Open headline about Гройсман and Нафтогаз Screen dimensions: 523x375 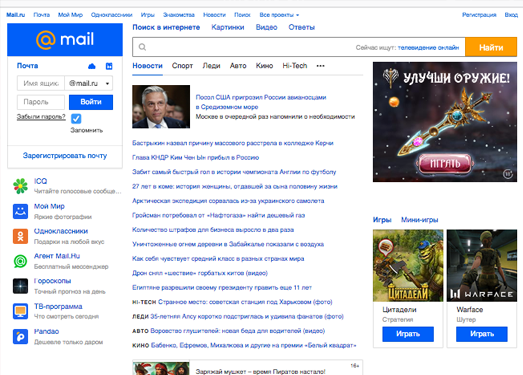(218, 215)
